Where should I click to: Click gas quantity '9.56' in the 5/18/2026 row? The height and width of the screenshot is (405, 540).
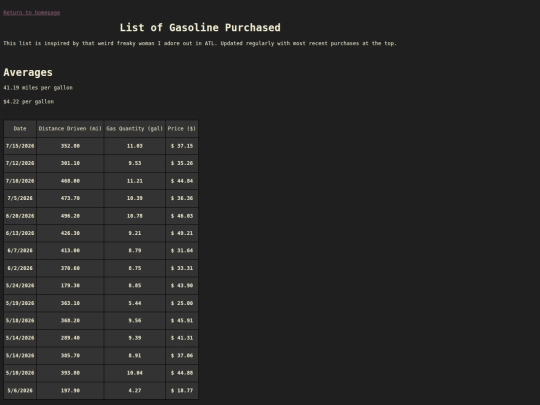point(135,321)
